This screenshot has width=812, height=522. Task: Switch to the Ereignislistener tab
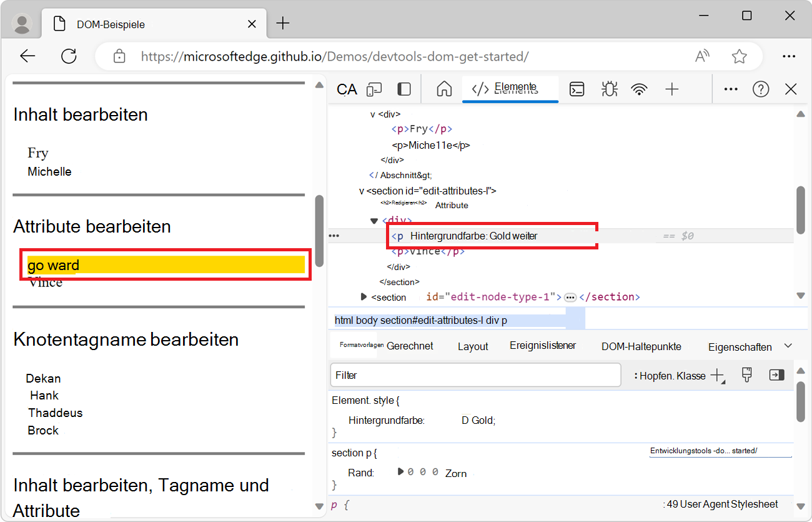click(x=542, y=346)
